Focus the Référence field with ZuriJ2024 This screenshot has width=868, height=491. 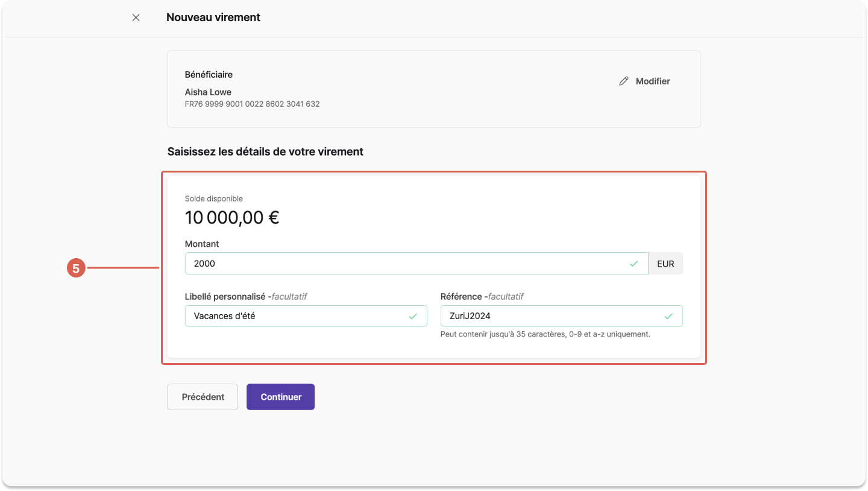(562, 316)
